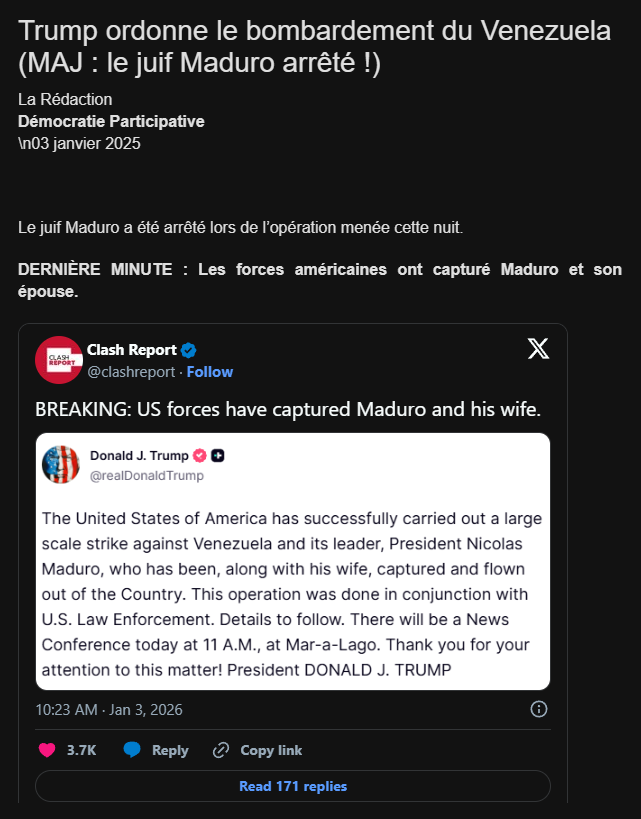The image size is (641, 819).
Task: Open the X logo in the tweet corner
Action: click(x=538, y=349)
